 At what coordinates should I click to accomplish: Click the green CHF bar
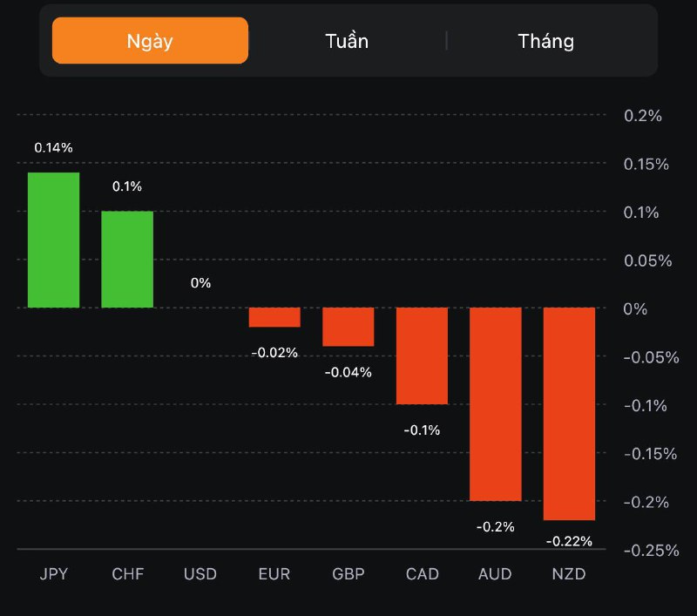127,260
